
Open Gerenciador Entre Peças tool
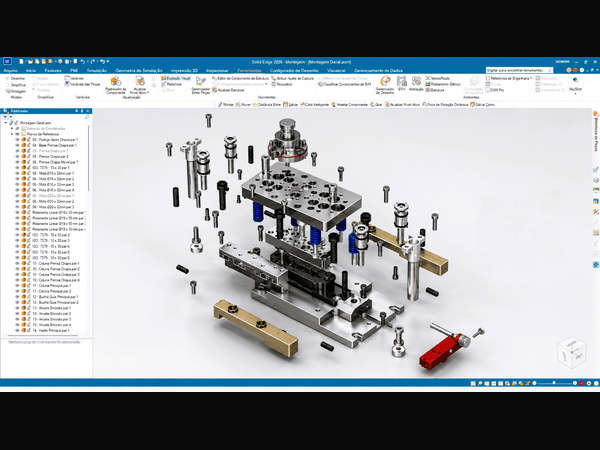point(201,85)
